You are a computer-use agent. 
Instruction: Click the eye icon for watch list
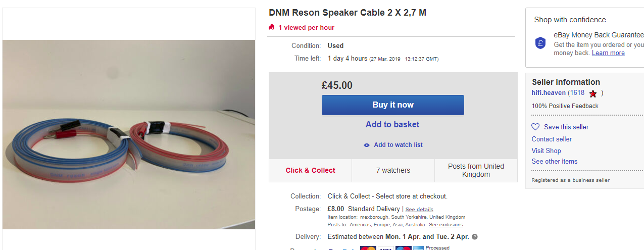click(x=367, y=145)
